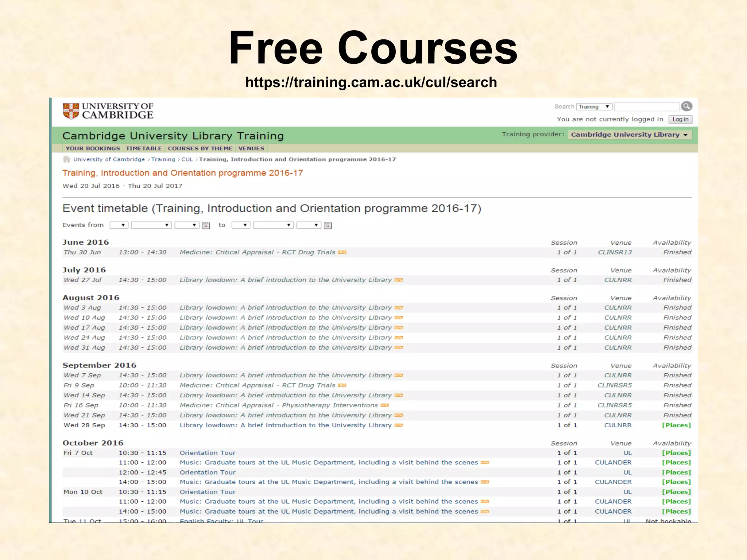Click CULNRR venue for Wed 27 Jul
Image resolution: width=747 pixels, height=560 pixels.
click(618, 280)
